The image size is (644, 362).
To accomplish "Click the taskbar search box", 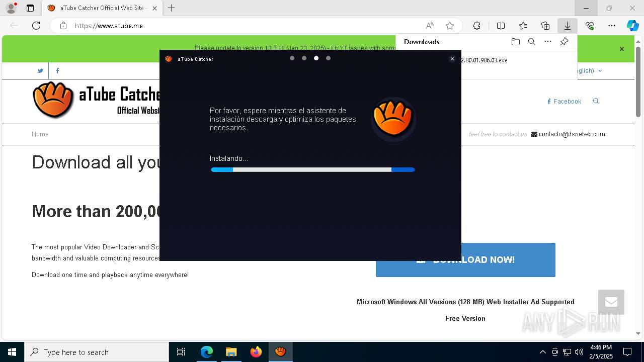I will coord(97,352).
